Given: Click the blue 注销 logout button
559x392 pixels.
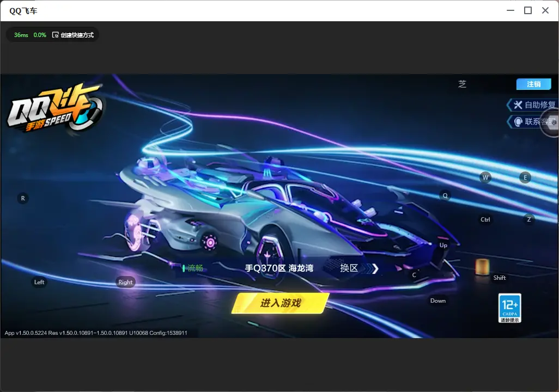Looking at the screenshot, I should (x=534, y=84).
